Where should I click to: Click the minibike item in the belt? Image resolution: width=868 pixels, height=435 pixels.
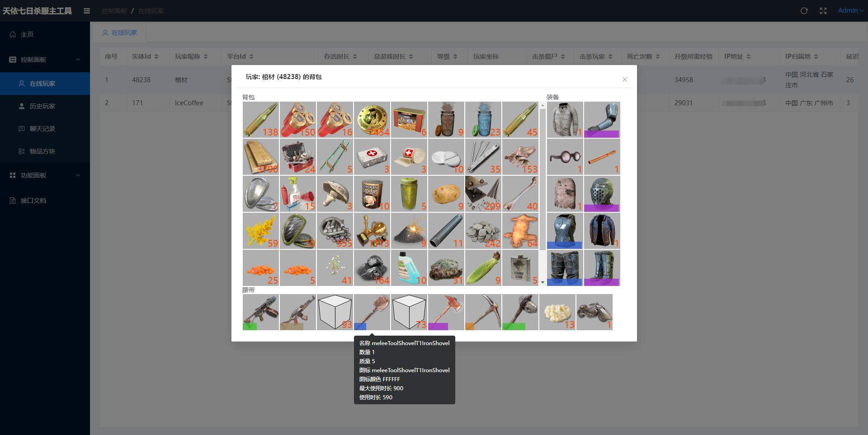[x=594, y=312]
